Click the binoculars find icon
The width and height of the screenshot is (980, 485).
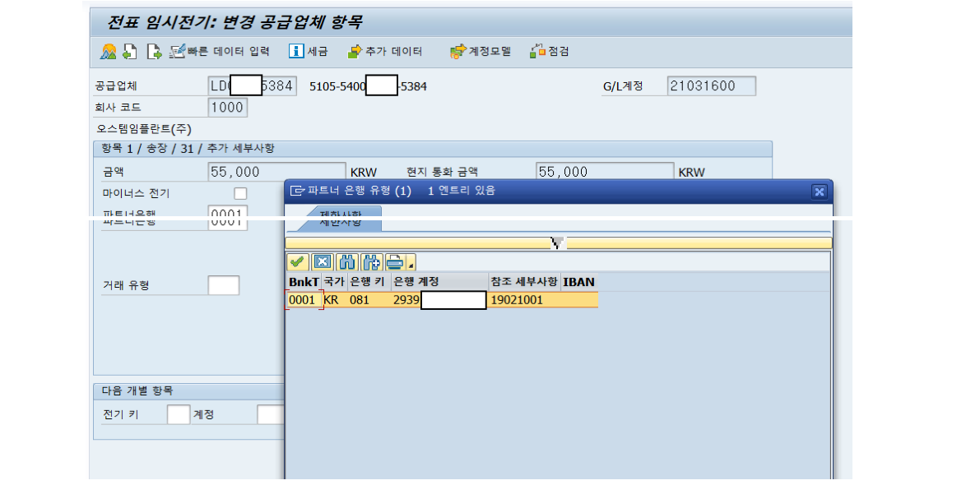click(347, 262)
